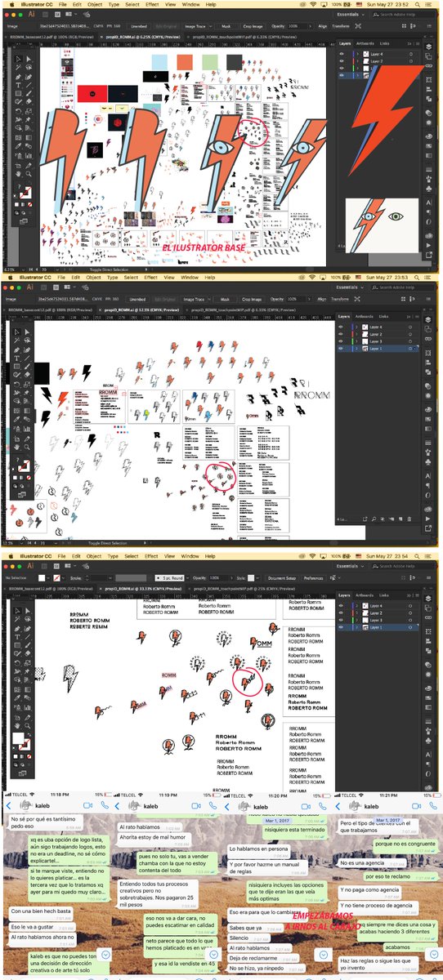Toggle Layer 1 visibility in the 12.5% window
The height and width of the screenshot is (980, 443).
[x=341, y=349]
